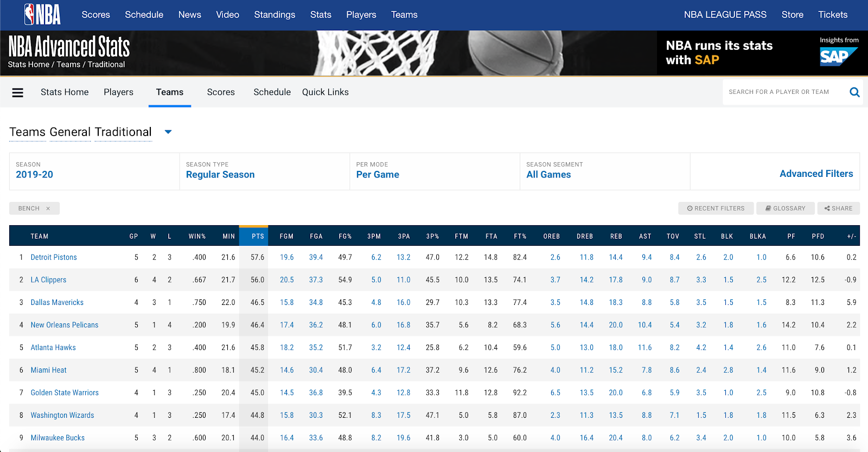Select the Scores tab in stats navigation
The width and height of the screenshot is (868, 452).
221,92
